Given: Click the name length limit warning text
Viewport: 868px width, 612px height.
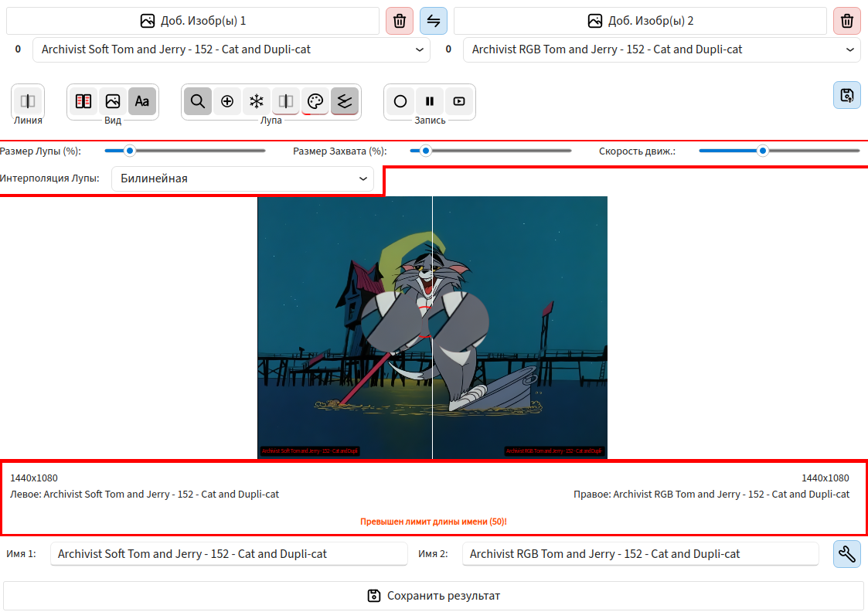Looking at the screenshot, I should (x=434, y=522).
